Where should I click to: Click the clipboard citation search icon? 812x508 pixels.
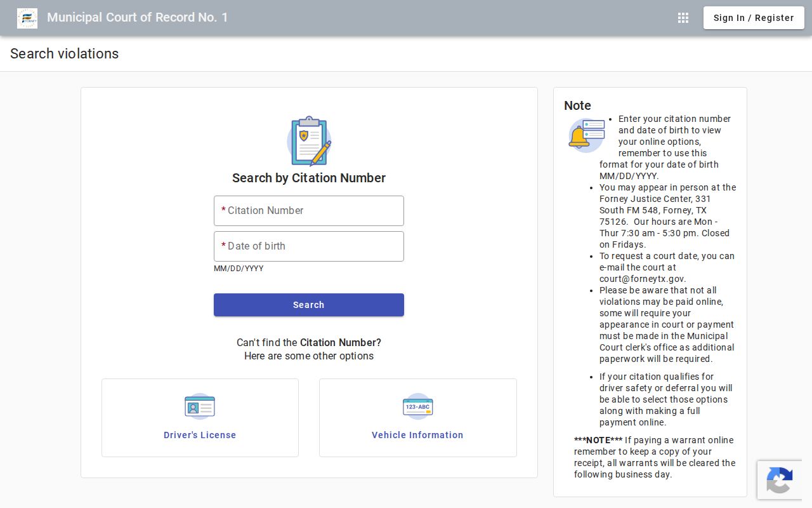(309, 141)
